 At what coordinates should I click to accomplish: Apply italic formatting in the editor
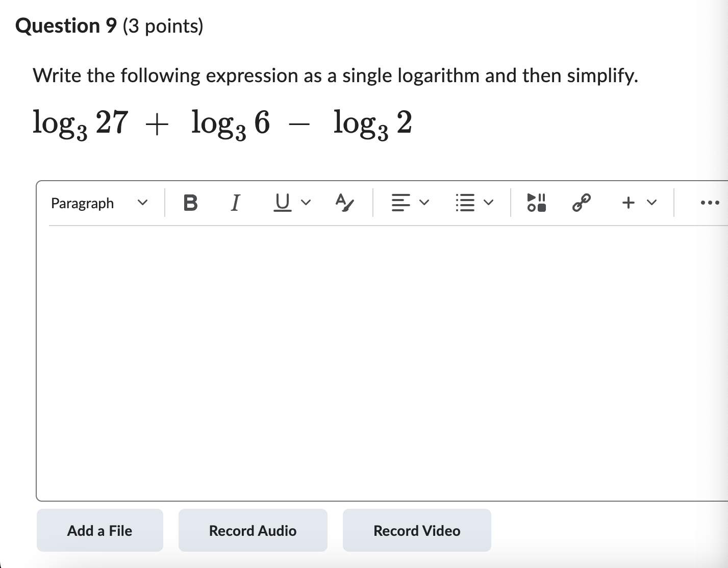pos(235,203)
